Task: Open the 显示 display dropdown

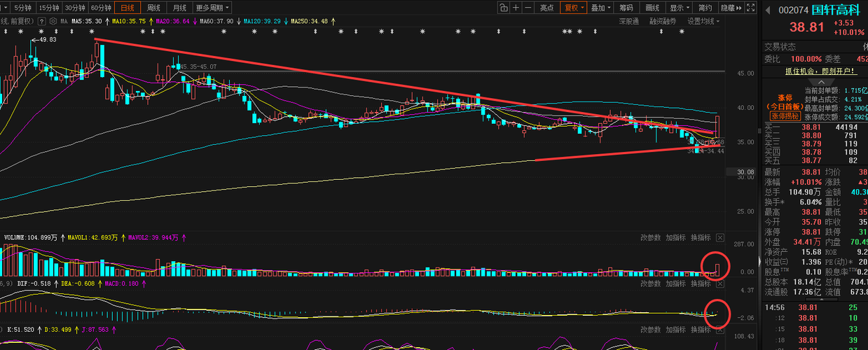Action: click(x=678, y=8)
